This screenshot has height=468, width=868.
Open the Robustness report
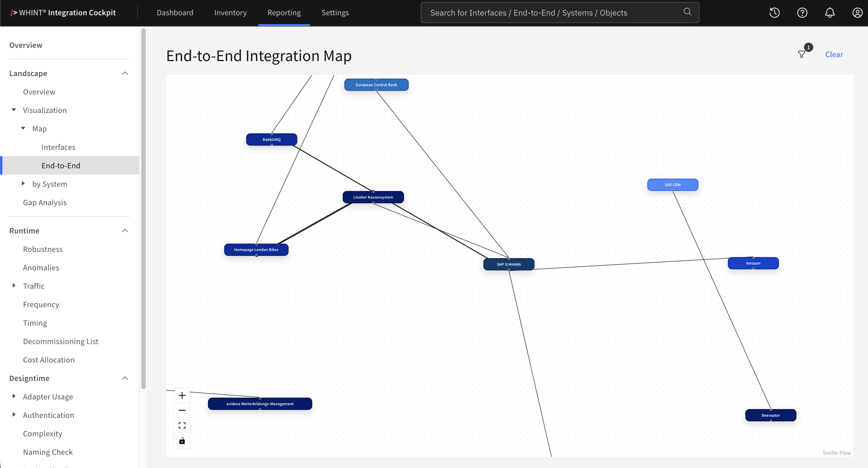pyautogui.click(x=43, y=249)
